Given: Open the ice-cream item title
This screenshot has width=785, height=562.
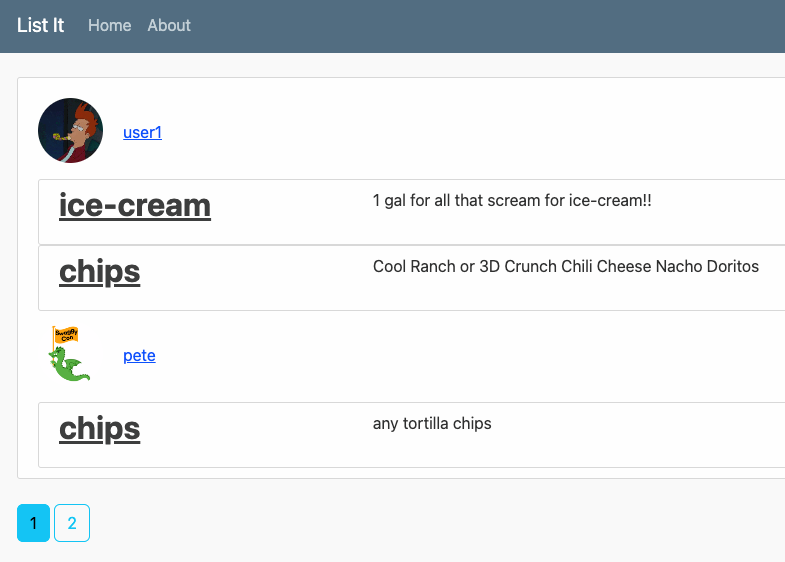Looking at the screenshot, I should tap(135, 205).
